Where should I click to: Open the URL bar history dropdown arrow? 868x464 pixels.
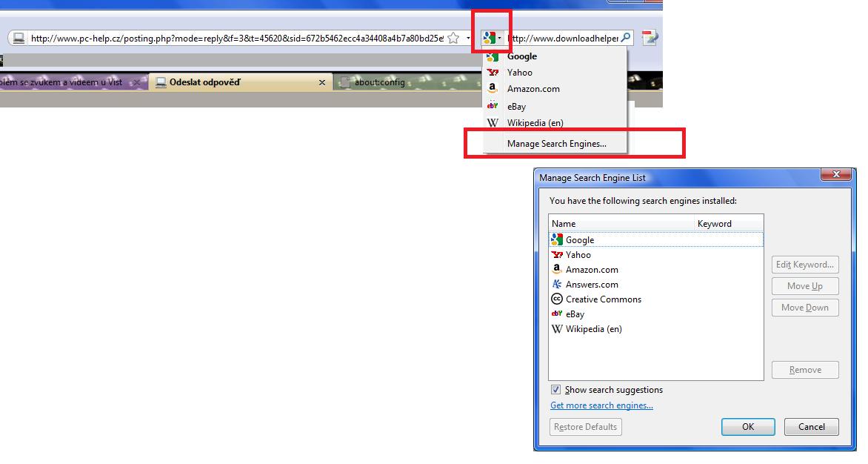468,39
